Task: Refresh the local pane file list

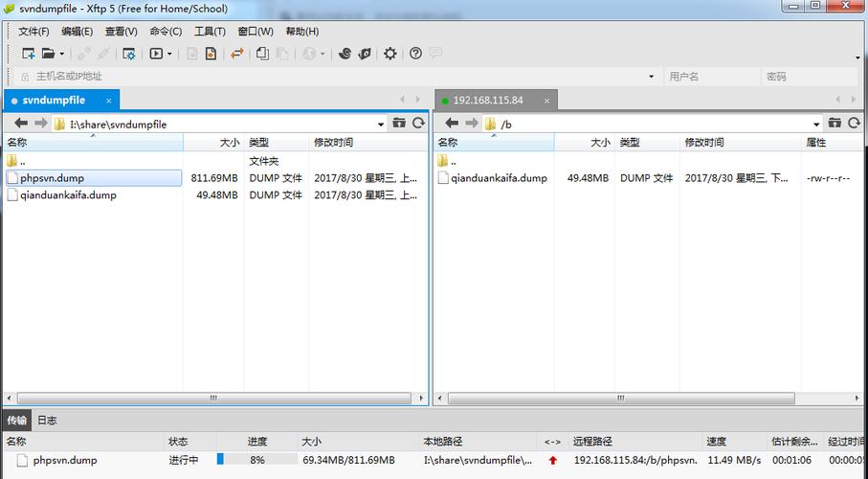Action: 418,123
